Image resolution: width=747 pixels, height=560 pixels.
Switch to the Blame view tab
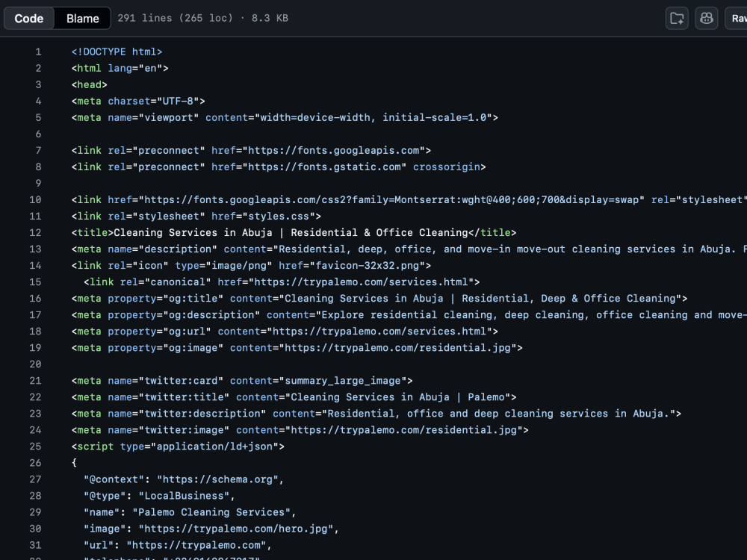[x=82, y=18]
